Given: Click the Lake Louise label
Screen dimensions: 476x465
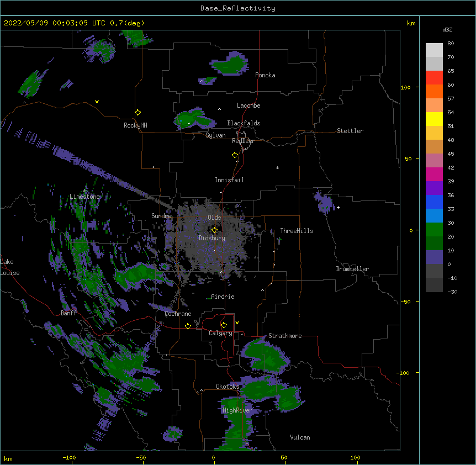Looking at the screenshot, I should [10, 267].
